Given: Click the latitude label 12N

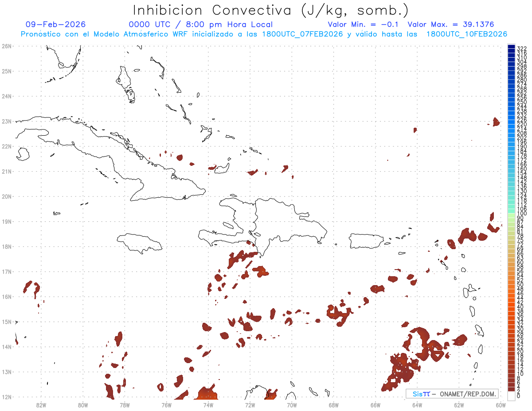Looking at the screenshot, I should pos(7,397).
